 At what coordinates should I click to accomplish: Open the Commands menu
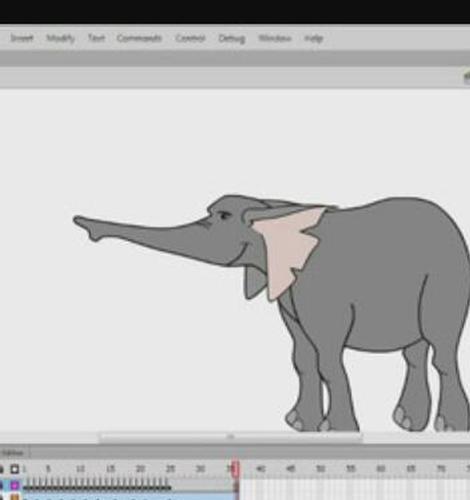(139, 38)
